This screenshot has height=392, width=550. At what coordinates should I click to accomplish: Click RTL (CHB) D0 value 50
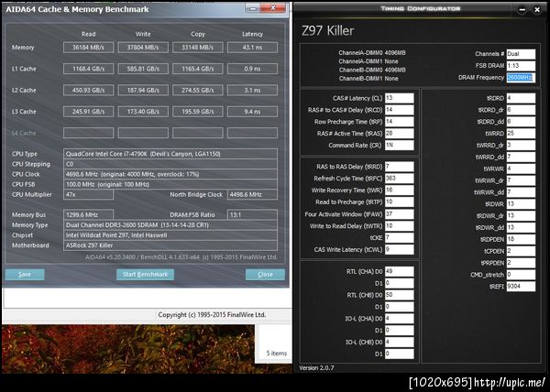(x=399, y=295)
